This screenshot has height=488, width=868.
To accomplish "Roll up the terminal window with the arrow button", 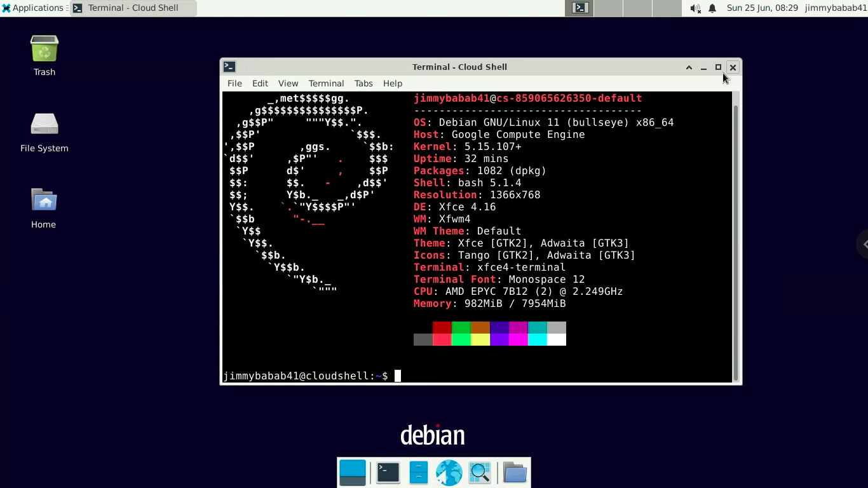I will coord(689,67).
